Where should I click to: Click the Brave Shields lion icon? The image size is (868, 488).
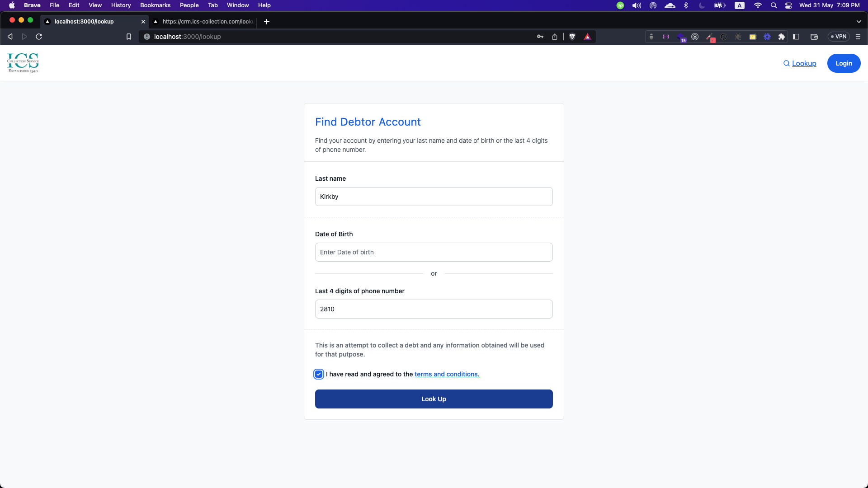(572, 37)
